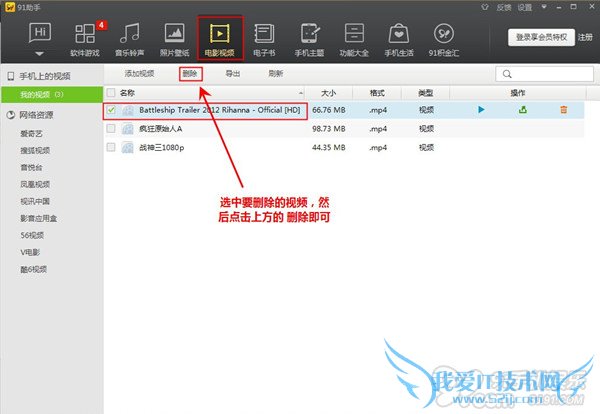Viewport: 600px width, 414px height.
Task: Select 网络资源 network resources heading
Action: pos(36,115)
